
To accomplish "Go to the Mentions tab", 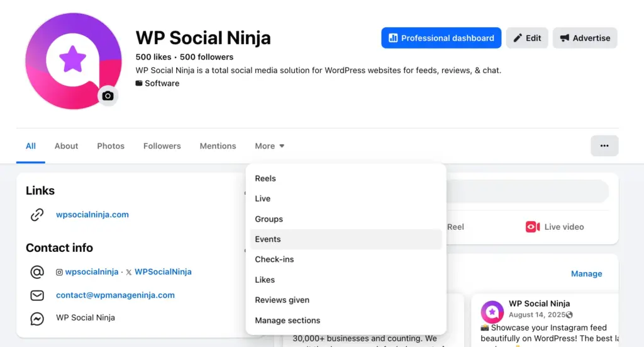I will [x=218, y=146].
